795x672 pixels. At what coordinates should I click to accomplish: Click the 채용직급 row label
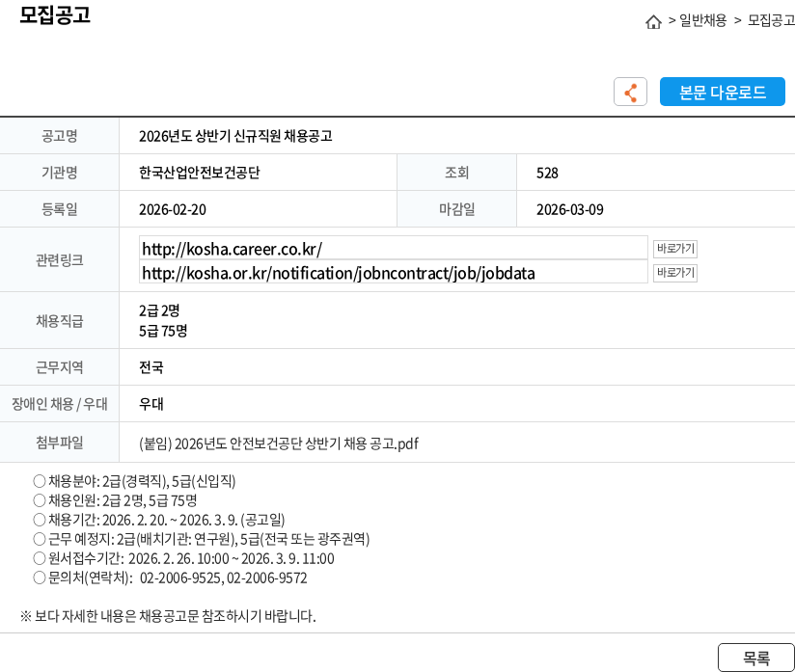(59, 321)
